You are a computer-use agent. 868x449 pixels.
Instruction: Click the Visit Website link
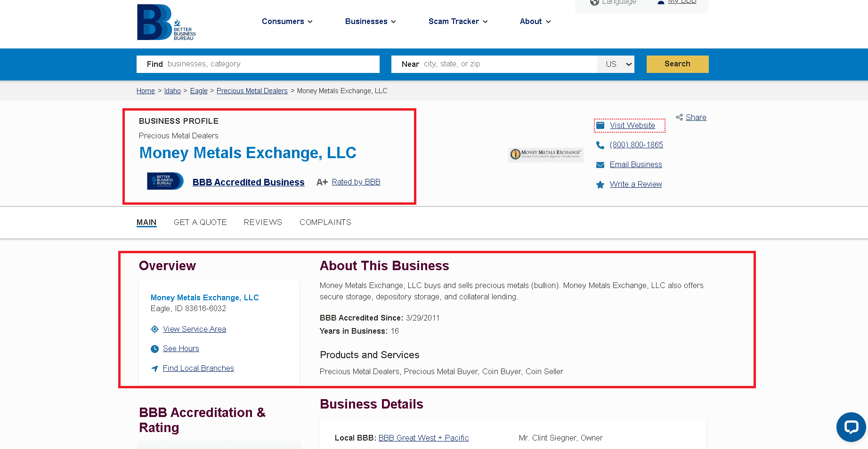coord(633,126)
